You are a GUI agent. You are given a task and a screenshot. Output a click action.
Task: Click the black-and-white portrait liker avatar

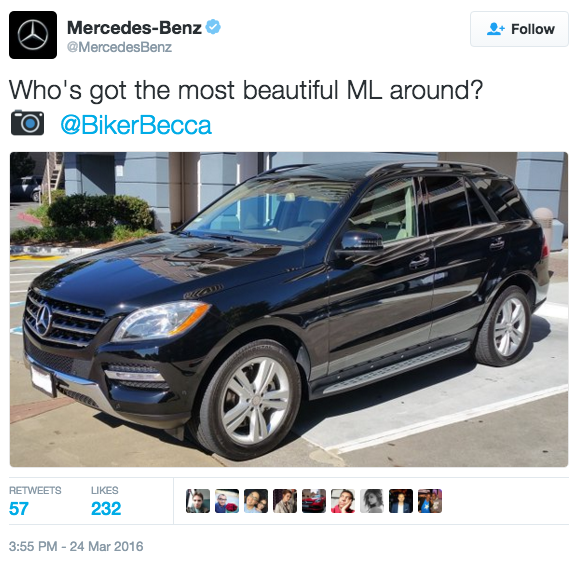pyautogui.click(x=372, y=501)
